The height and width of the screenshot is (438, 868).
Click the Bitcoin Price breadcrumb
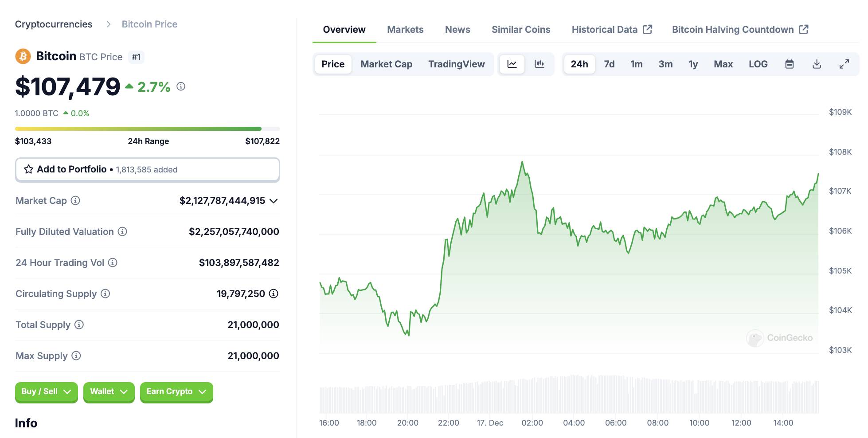click(149, 24)
